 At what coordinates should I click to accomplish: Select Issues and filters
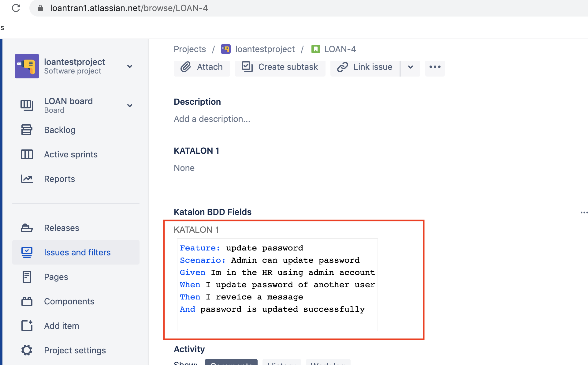coord(77,252)
